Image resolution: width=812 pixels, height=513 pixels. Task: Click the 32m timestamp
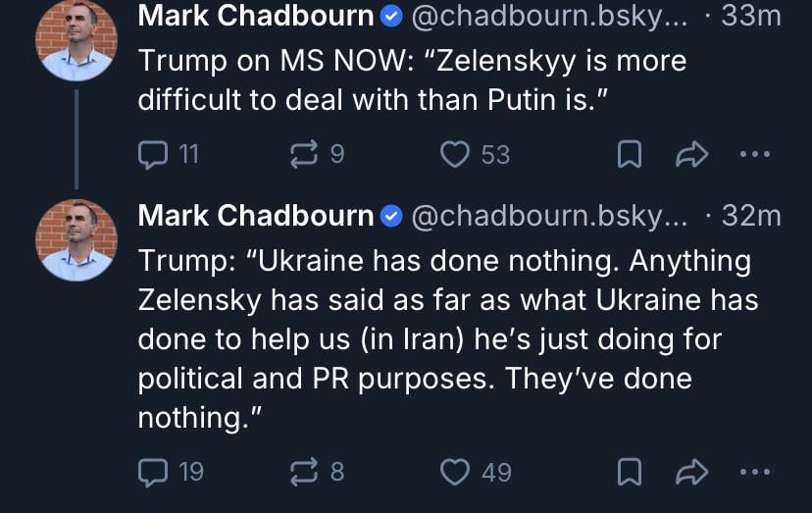click(751, 216)
